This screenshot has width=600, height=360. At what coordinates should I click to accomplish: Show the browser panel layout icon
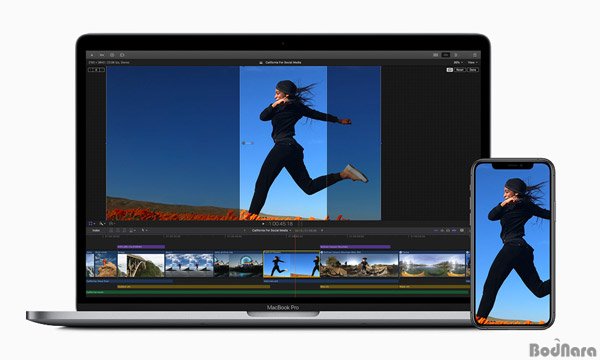[435, 55]
